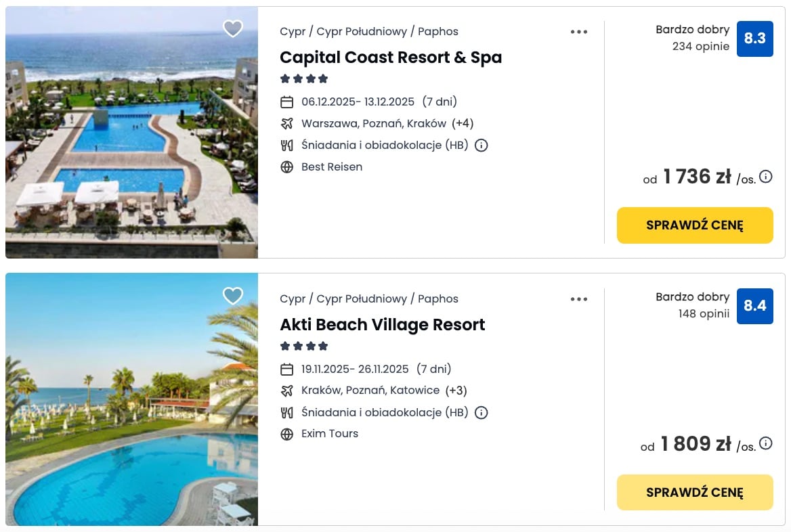Screen dimensions: 791x532
Task: Expand +4 more departure cities
Action: [x=463, y=123]
